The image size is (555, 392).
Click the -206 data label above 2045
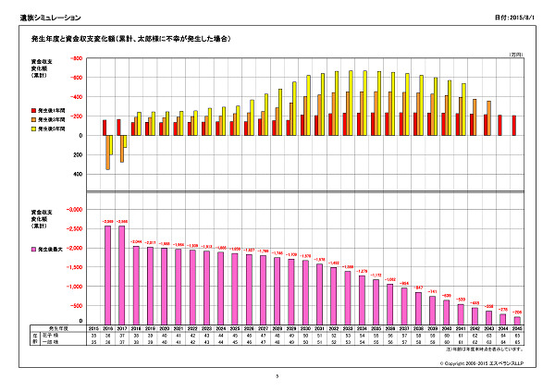(x=517, y=312)
